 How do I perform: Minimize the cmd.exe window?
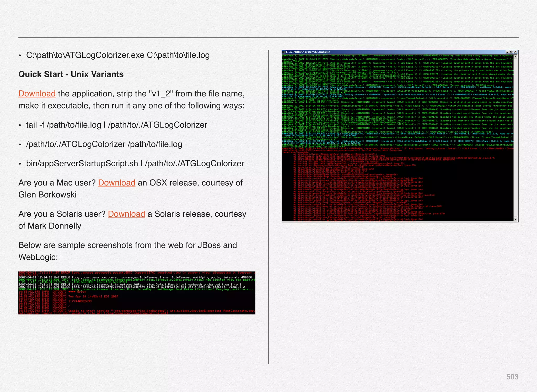(507, 52)
